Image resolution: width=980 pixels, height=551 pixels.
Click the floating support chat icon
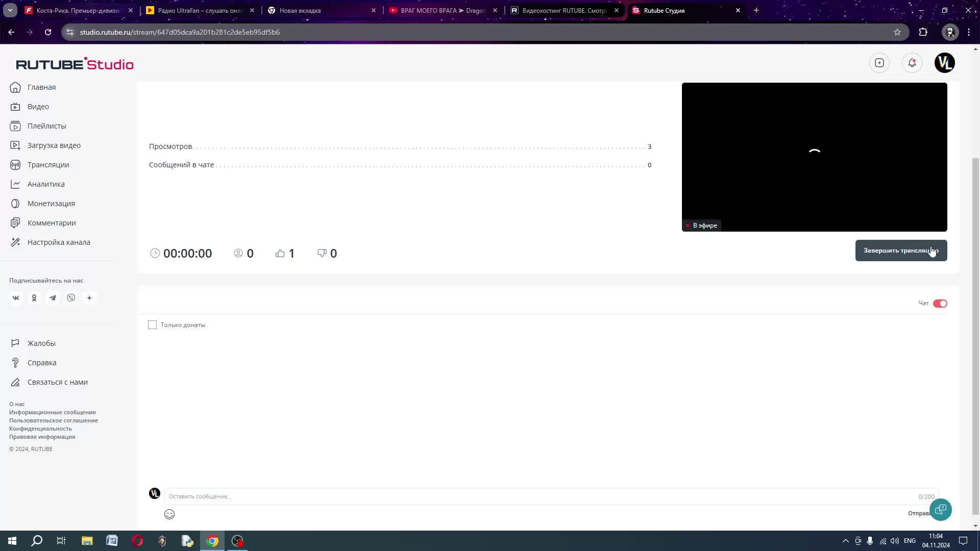[x=940, y=509]
